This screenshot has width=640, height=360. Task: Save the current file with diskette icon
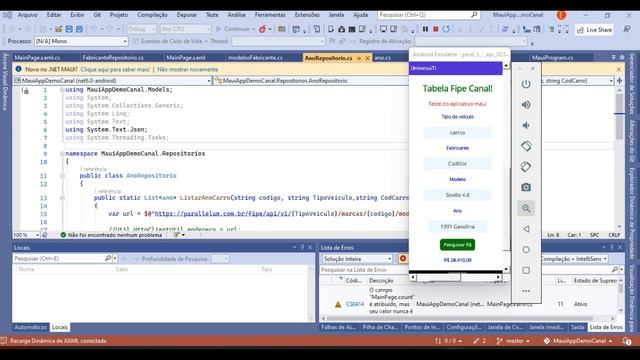[x=69, y=29]
